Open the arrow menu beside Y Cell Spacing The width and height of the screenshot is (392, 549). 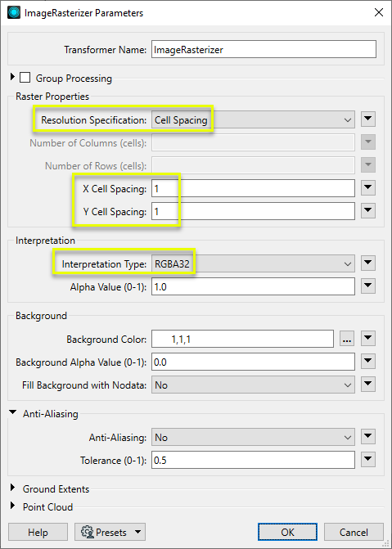coord(367,211)
